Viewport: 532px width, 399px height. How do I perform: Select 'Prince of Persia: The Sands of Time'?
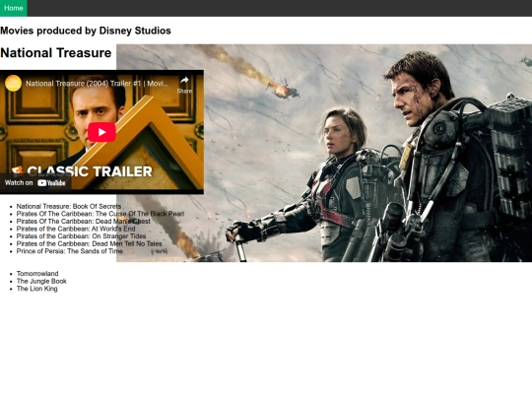(70, 251)
